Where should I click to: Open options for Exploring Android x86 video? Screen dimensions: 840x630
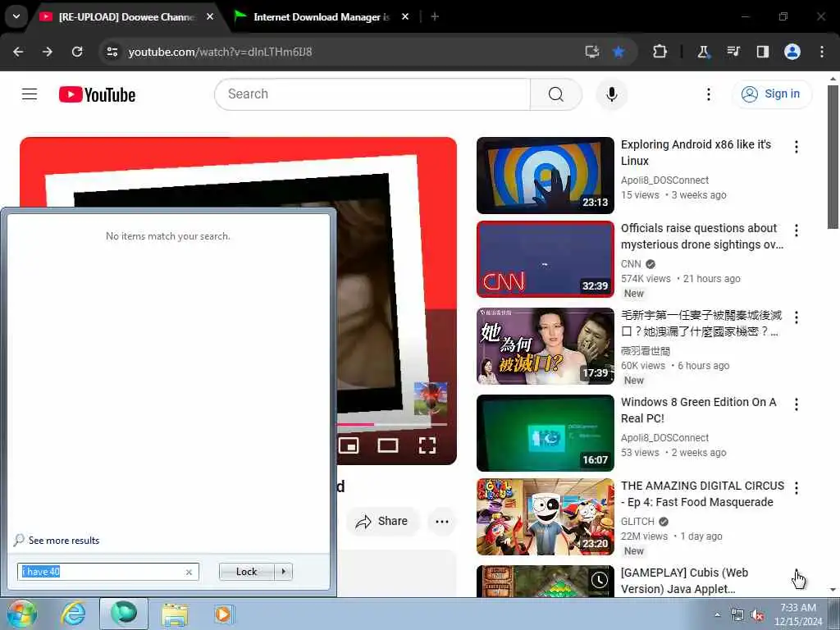(796, 147)
